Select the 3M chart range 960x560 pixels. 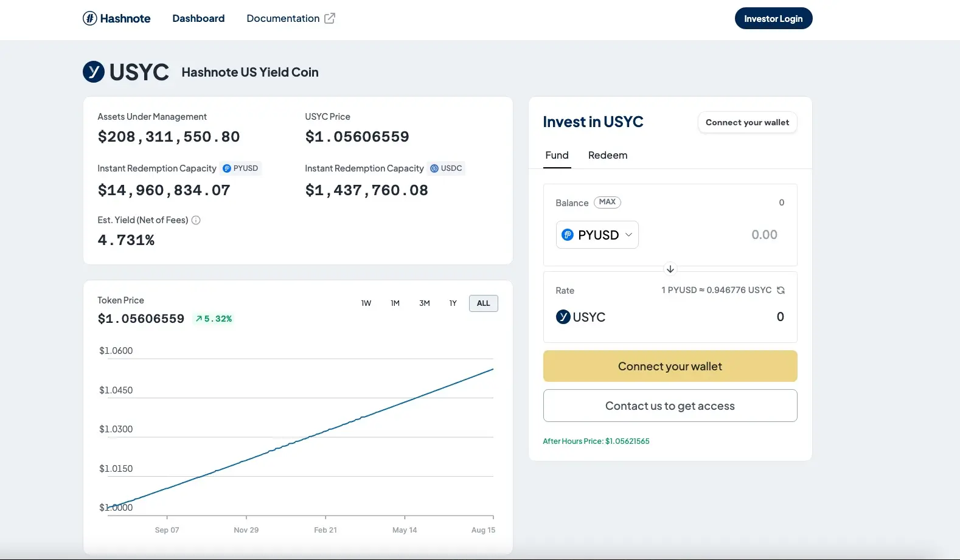[425, 303]
